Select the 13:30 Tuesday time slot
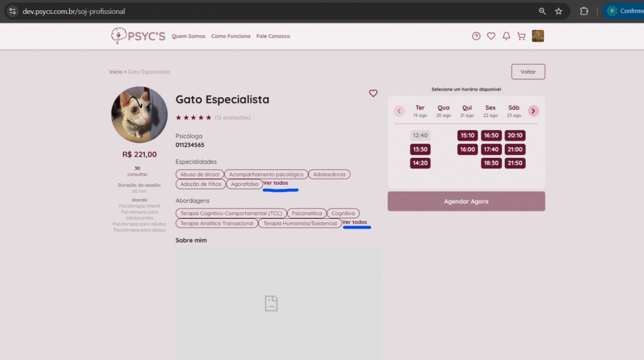Viewport: 644px width, 360px height. [x=420, y=149]
